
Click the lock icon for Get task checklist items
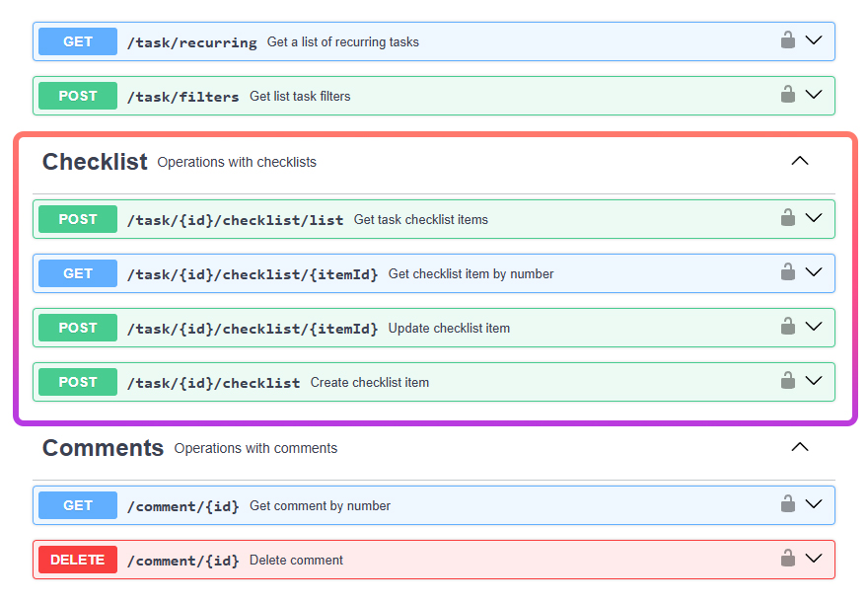[787, 218]
